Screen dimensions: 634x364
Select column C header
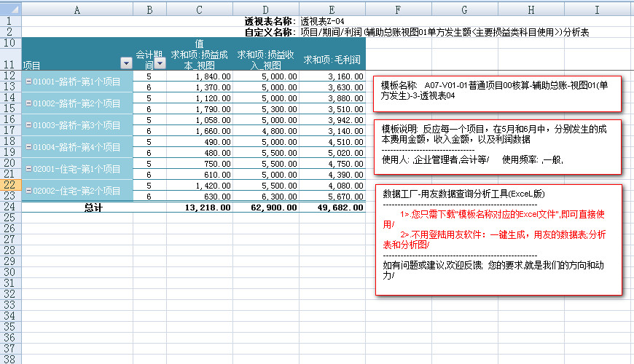point(199,9)
